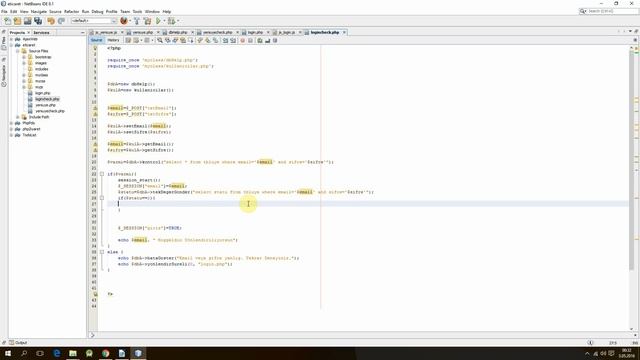Switch to the login.php editor tab

click(255, 32)
